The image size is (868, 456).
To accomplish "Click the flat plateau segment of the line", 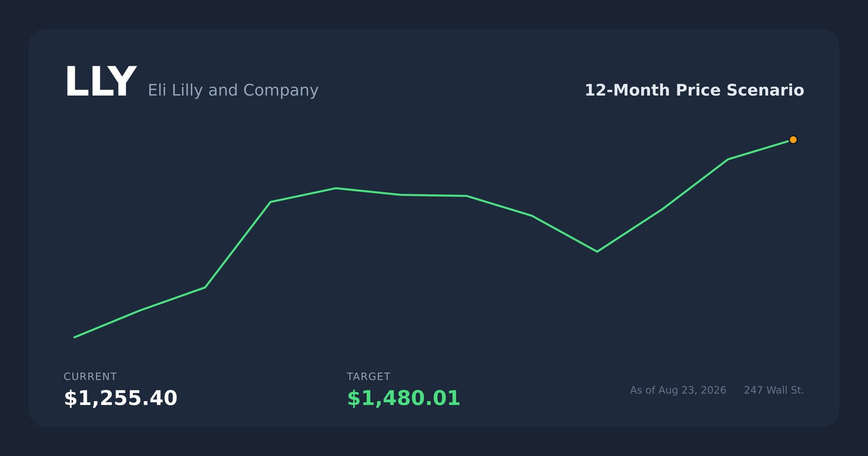I will point(434,195).
